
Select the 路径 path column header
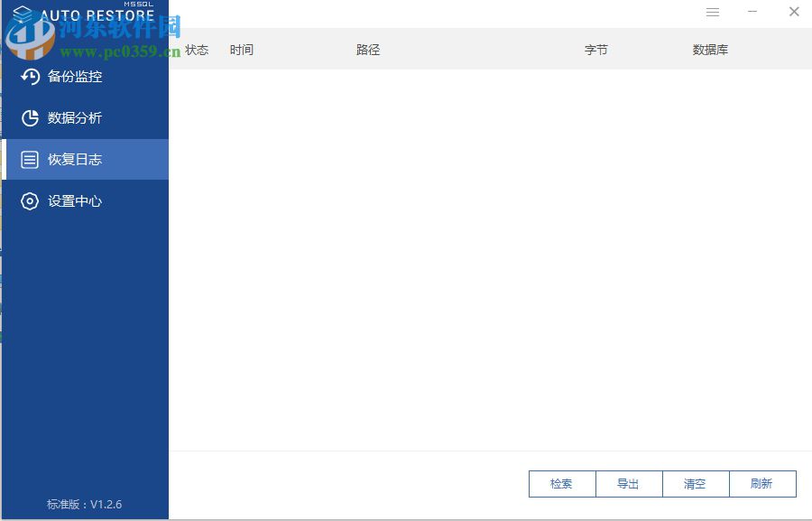click(368, 50)
